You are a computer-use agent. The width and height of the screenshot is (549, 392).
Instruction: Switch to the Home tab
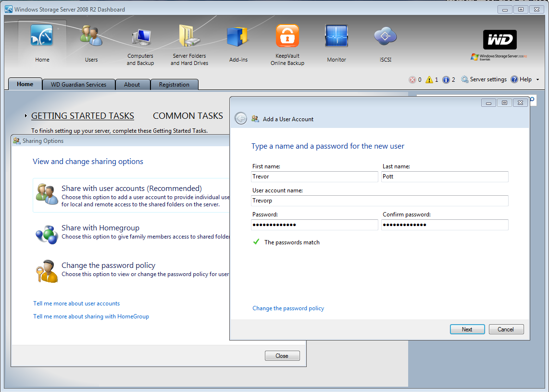tap(25, 84)
